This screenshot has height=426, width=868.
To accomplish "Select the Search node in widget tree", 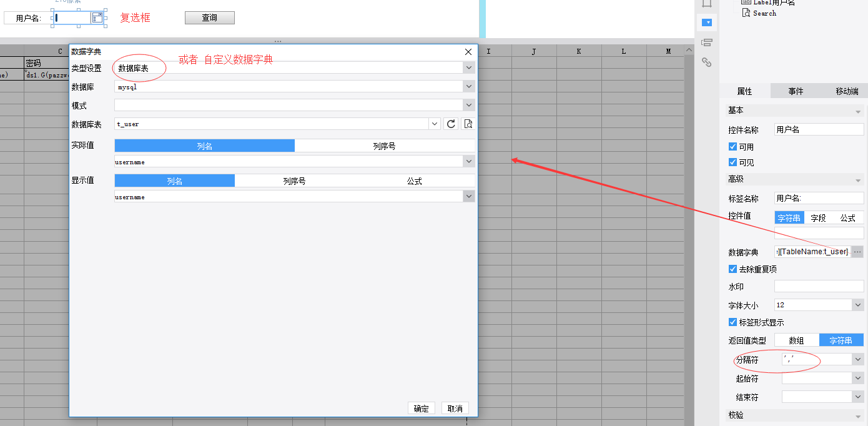I will (759, 13).
